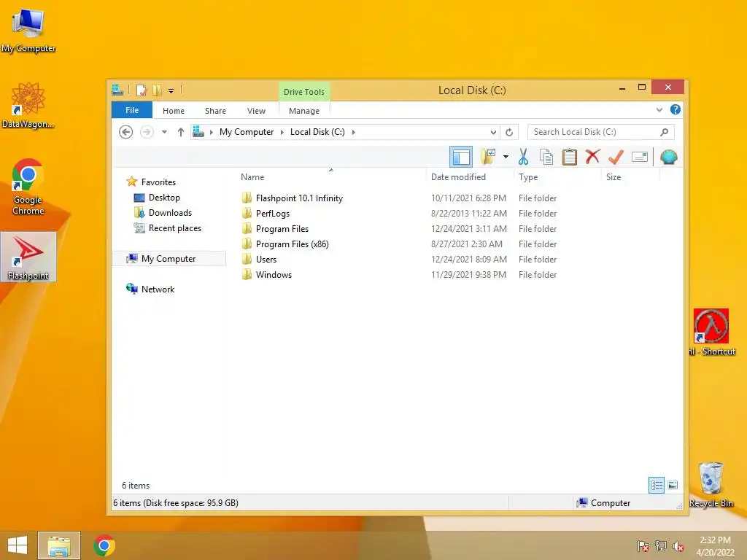Screen dimensions: 747x560
Task: Open the Manage ribbon tab
Action: [x=304, y=111]
